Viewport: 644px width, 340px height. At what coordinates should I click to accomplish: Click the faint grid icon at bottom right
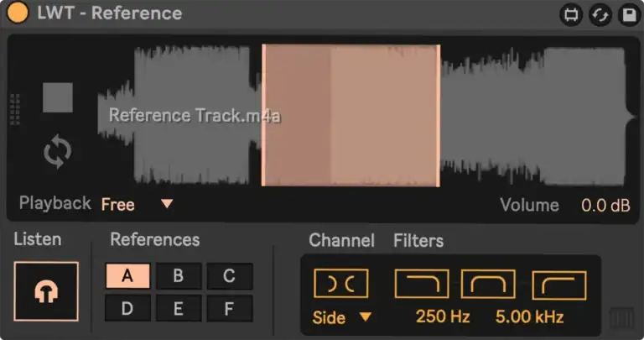click(622, 318)
